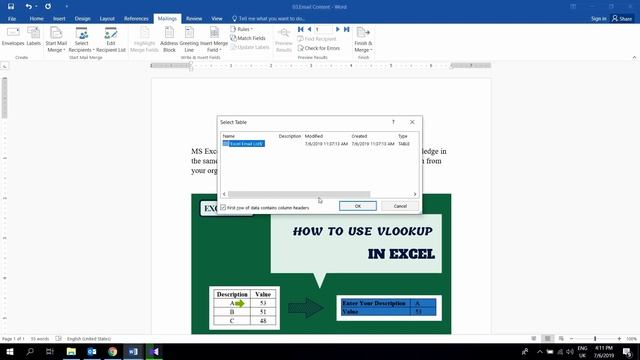
Task: Switch to the Design tab
Action: click(82, 18)
